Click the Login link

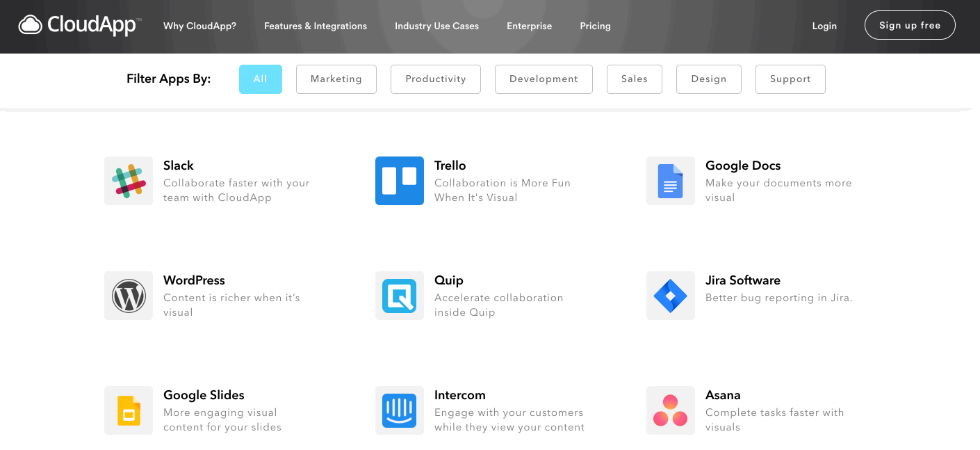click(824, 26)
